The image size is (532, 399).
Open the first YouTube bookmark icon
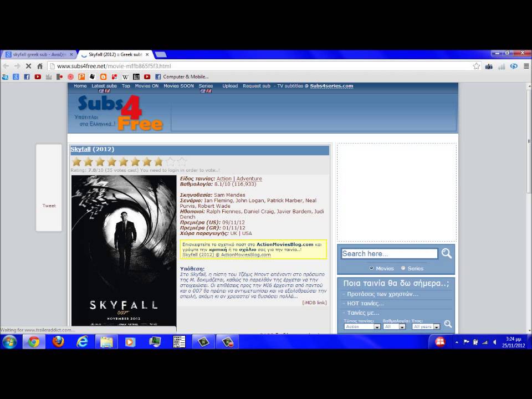(x=38, y=77)
